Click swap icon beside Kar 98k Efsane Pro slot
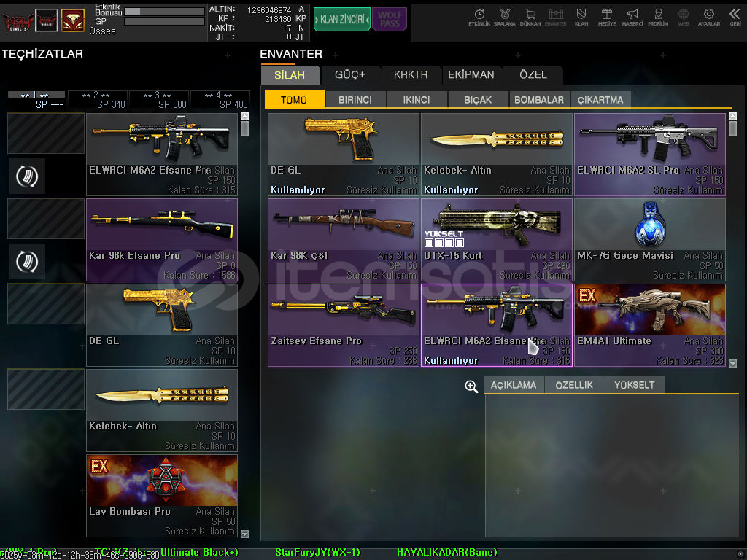 27,262
